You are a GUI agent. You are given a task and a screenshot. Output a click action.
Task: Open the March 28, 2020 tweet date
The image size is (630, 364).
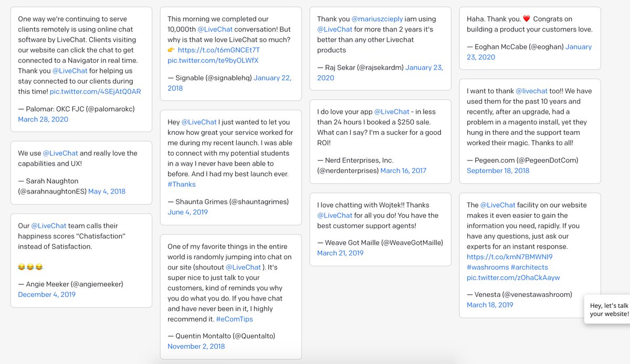pos(43,119)
